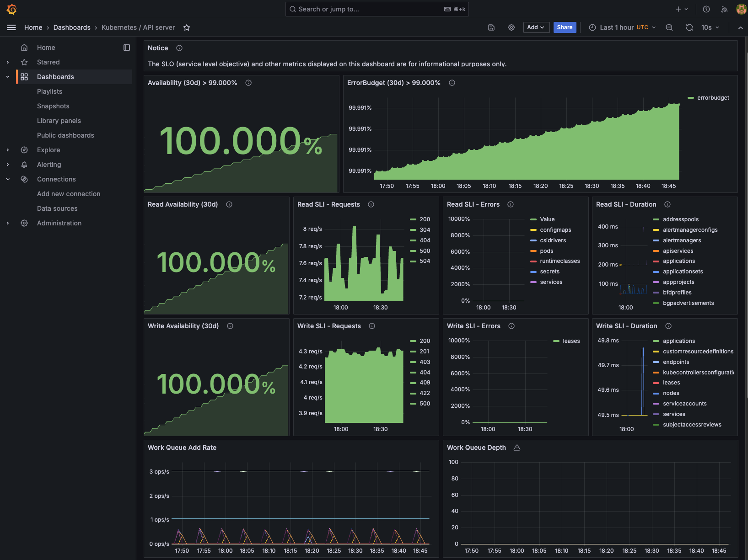
Task: Click the warning icon on Work Queue Depth panel
Action: [x=517, y=448]
